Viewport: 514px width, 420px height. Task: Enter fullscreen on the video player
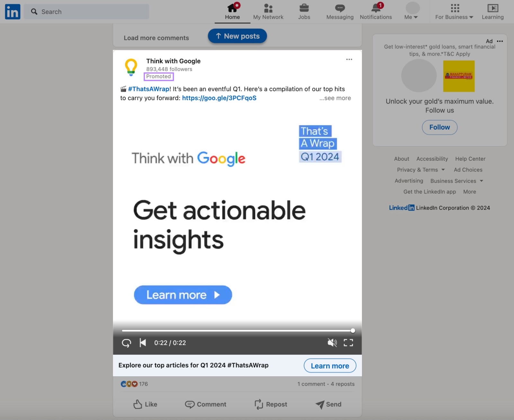(x=348, y=343)
